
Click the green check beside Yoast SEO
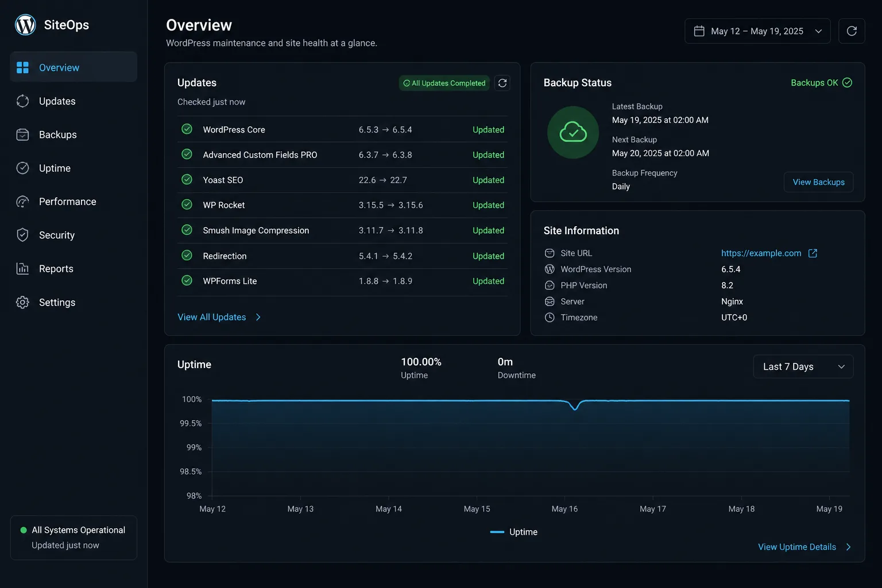(x=187, y=180)
